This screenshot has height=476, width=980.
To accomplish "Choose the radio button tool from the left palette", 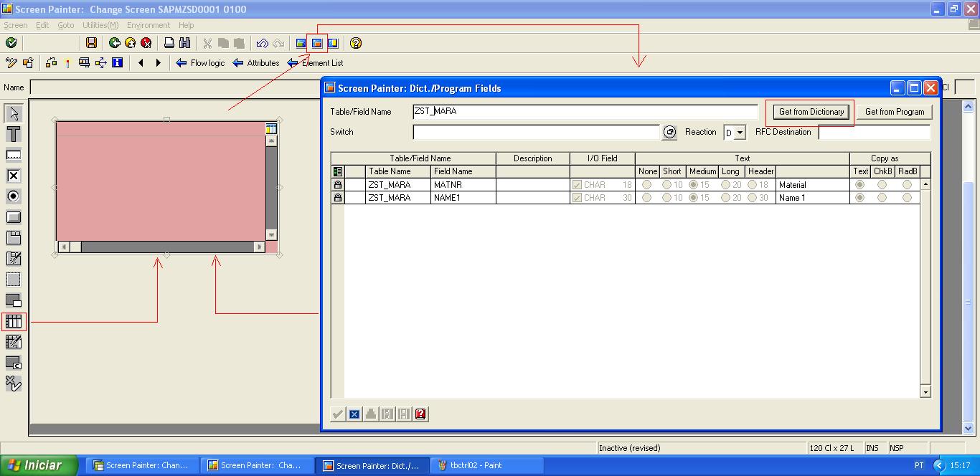I will click(13, 196).
